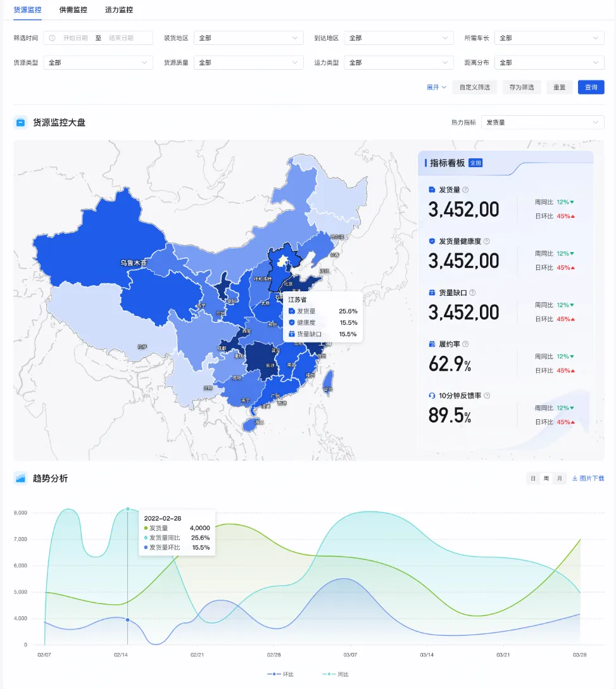
Task: Open the 装货地区 dropdown
Action: pos(249,37)
